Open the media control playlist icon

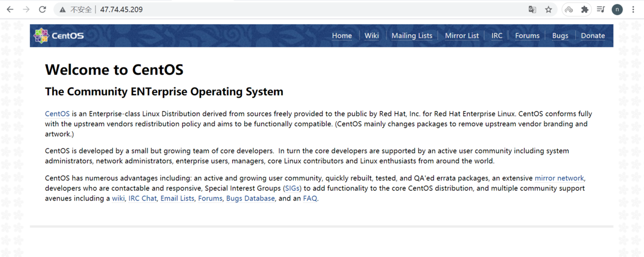tap(601, 10)
